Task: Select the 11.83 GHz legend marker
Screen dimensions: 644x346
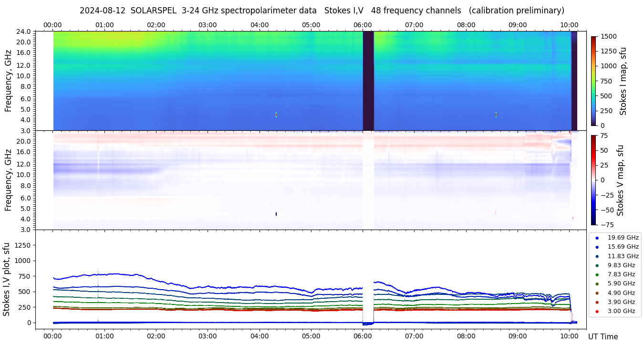Action: coord(597,256)
